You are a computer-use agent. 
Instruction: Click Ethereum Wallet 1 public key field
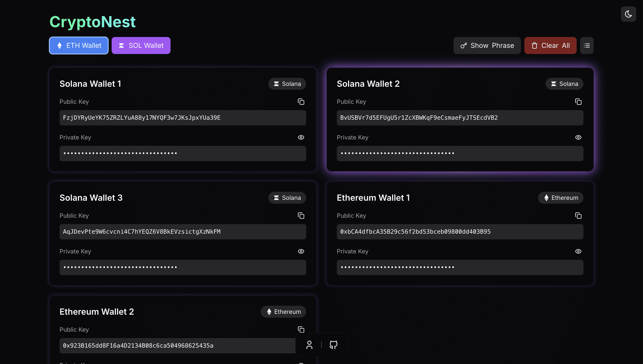[x=459, y=232]
